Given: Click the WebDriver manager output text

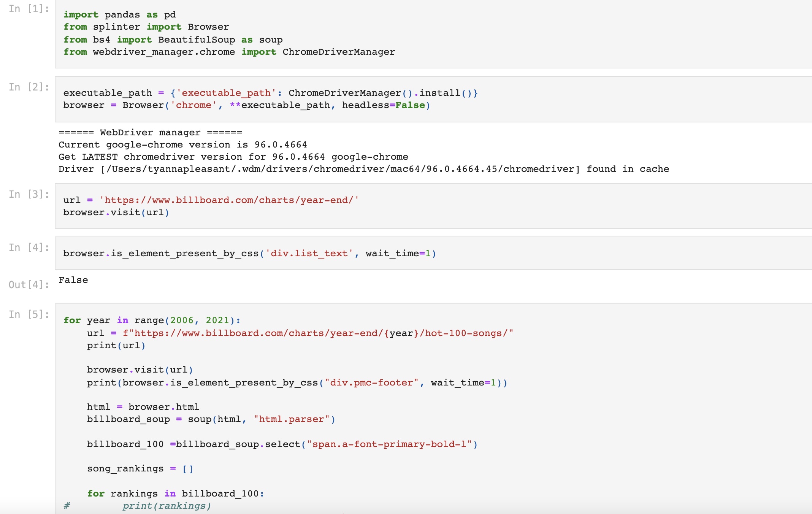Looking at the screenshot, I should (150, 133).
